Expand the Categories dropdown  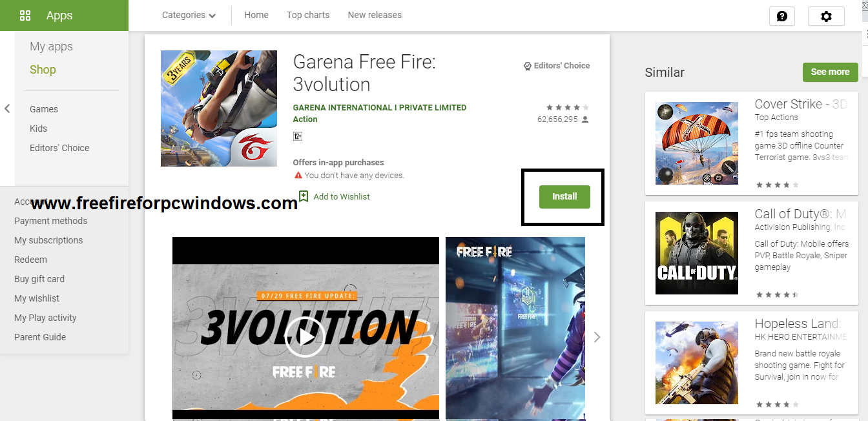(189, 15)
